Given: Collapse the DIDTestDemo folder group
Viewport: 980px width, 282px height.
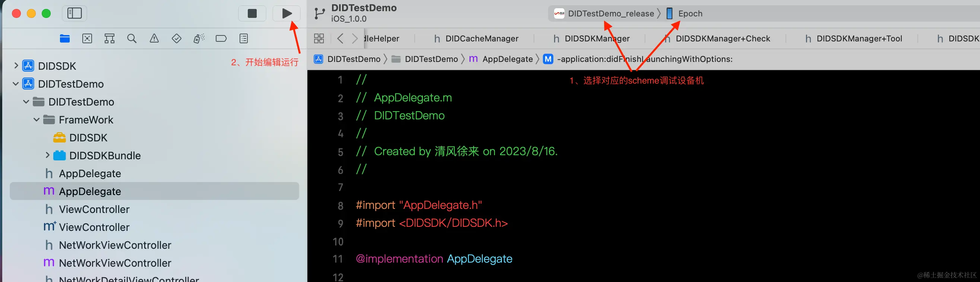Looking at the screenshot, I should coord(26,102).
